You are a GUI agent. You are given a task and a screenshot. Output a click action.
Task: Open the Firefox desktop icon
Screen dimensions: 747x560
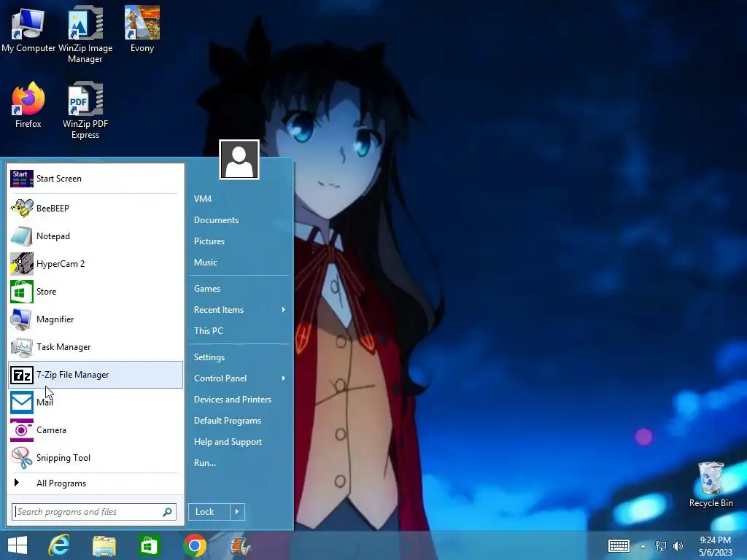tap(28, 105)
